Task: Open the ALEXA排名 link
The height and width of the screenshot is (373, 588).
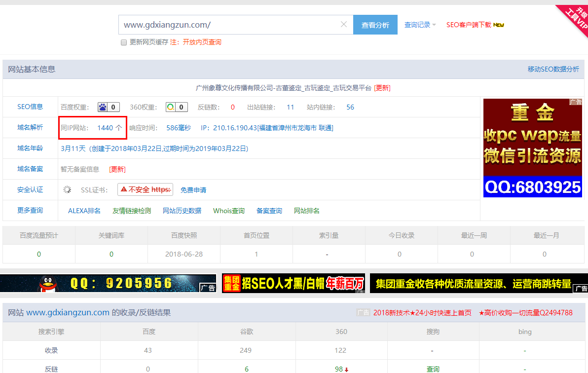Action: [84, 211]
